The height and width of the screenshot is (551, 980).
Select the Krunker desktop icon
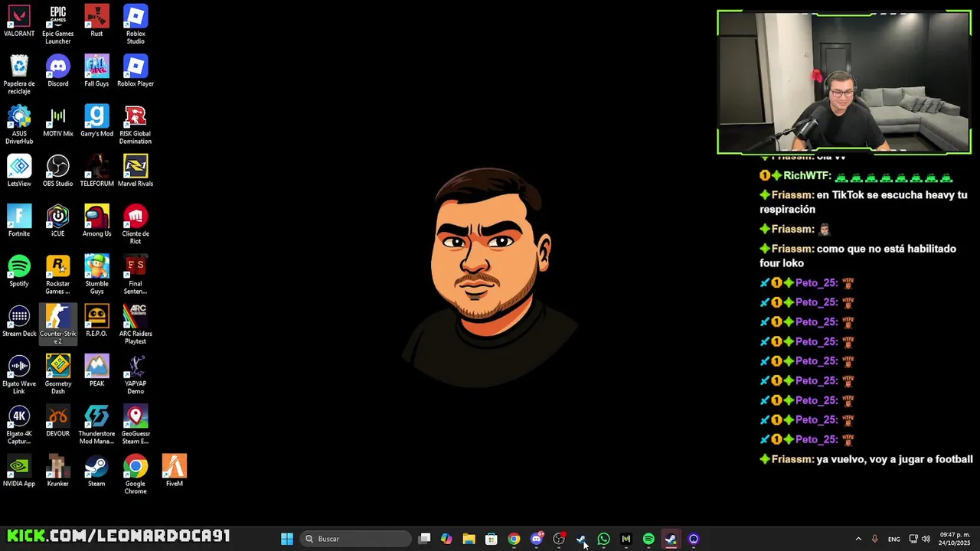58,471
